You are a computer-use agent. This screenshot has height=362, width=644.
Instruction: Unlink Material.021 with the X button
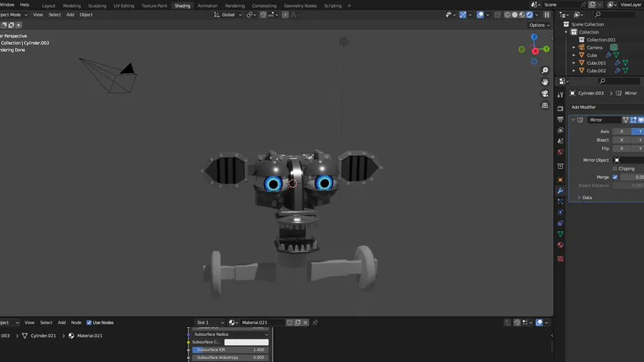pyautogui.click(x=305, y=323)
